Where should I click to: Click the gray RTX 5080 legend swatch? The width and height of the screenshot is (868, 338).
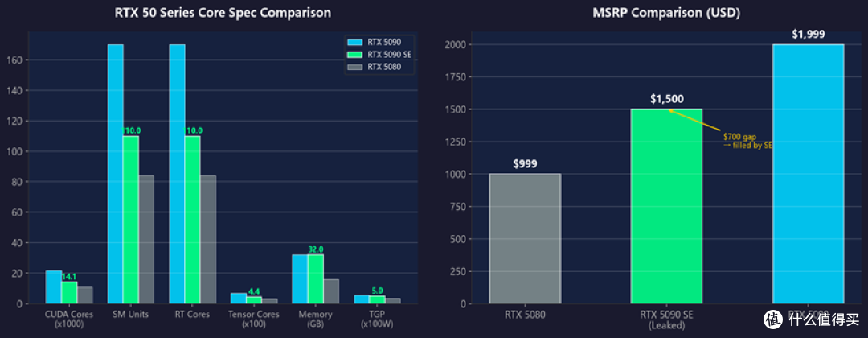354,67
